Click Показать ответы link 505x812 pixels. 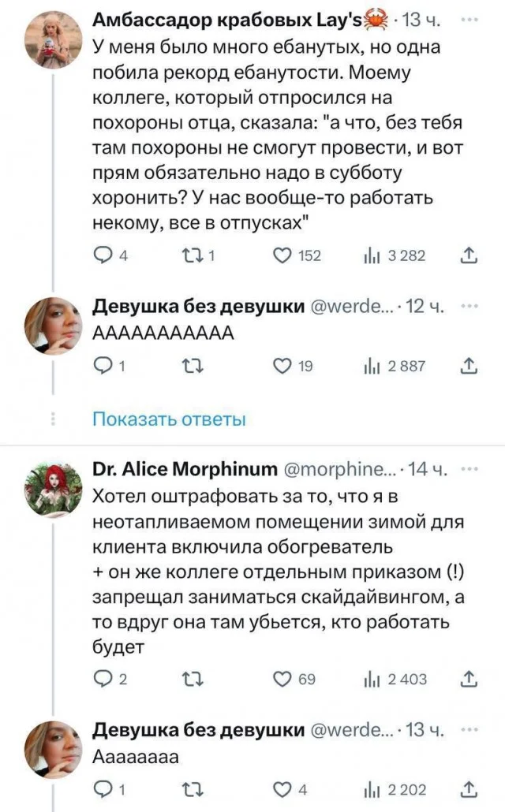tap(169, 419)
